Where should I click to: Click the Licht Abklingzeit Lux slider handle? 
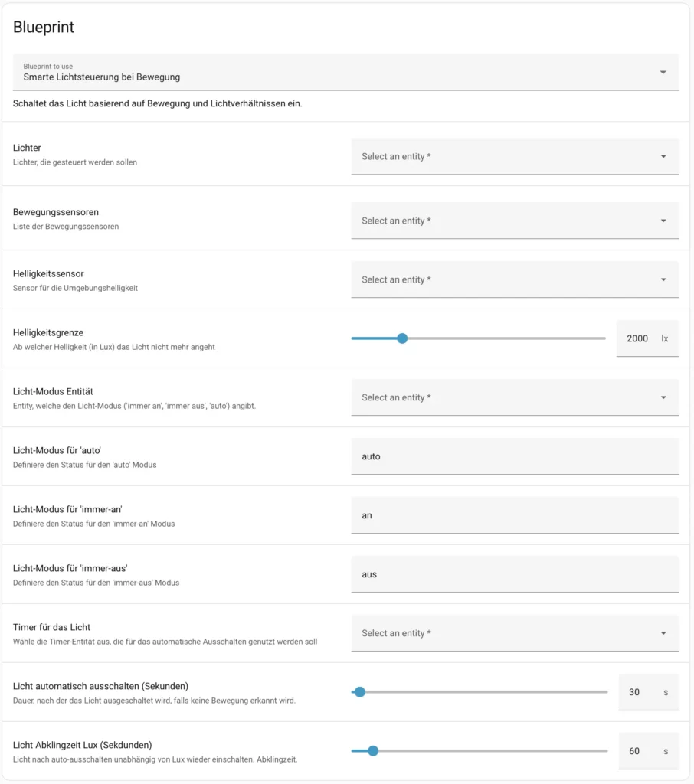tap(373, 751)
